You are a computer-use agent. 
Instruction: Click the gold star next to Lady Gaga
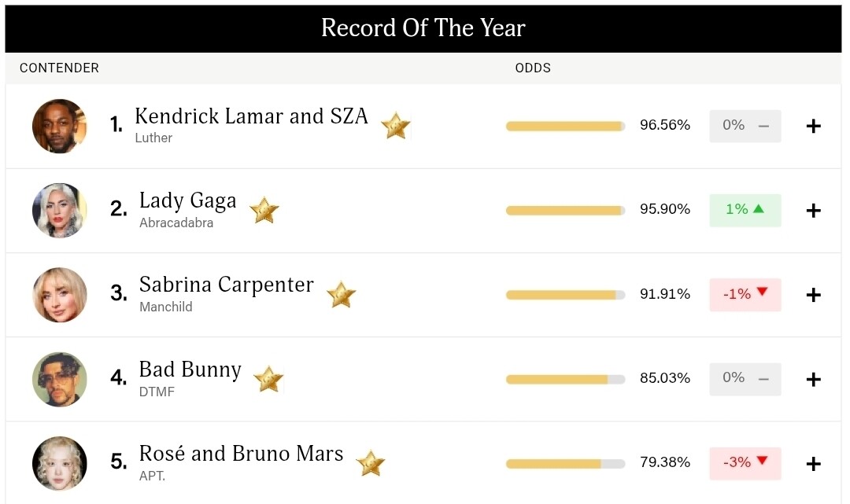264,210
